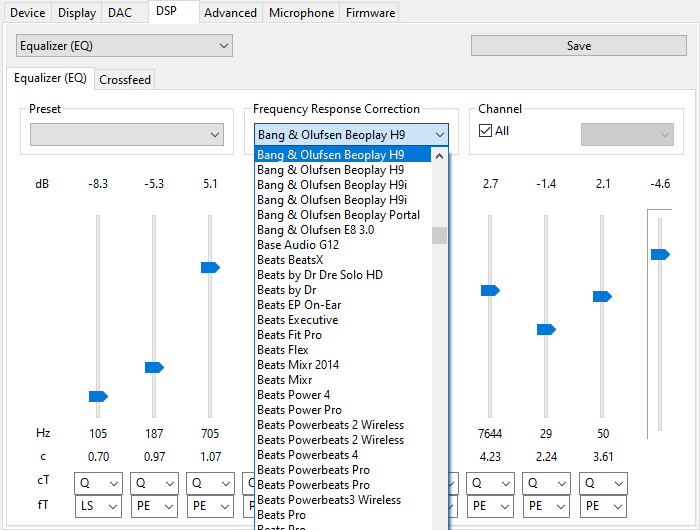Click the -4.6 dB slider handle at right
Viewport: 700px width, 530px height.
tap(660, 254)
